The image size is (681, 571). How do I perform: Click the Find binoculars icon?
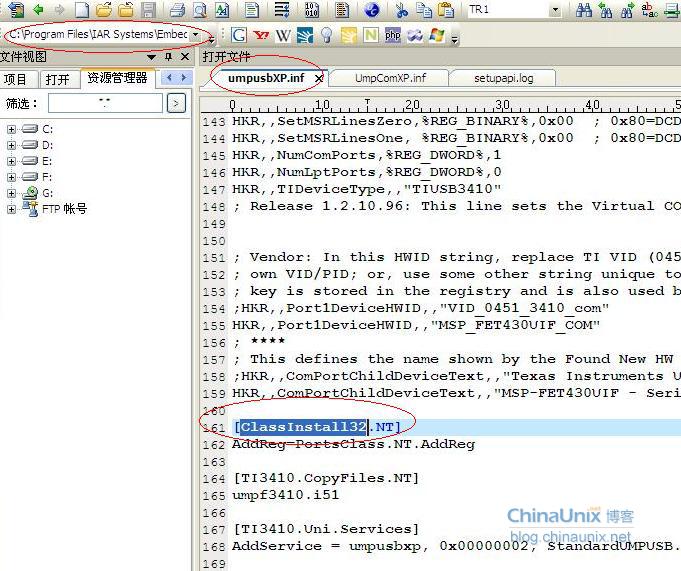click(x=584, y=11)
